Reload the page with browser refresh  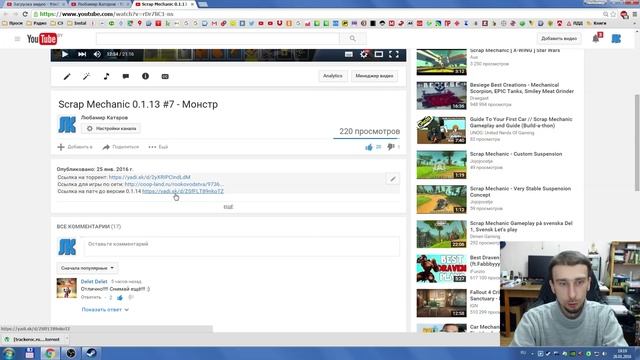coord(25,14)
